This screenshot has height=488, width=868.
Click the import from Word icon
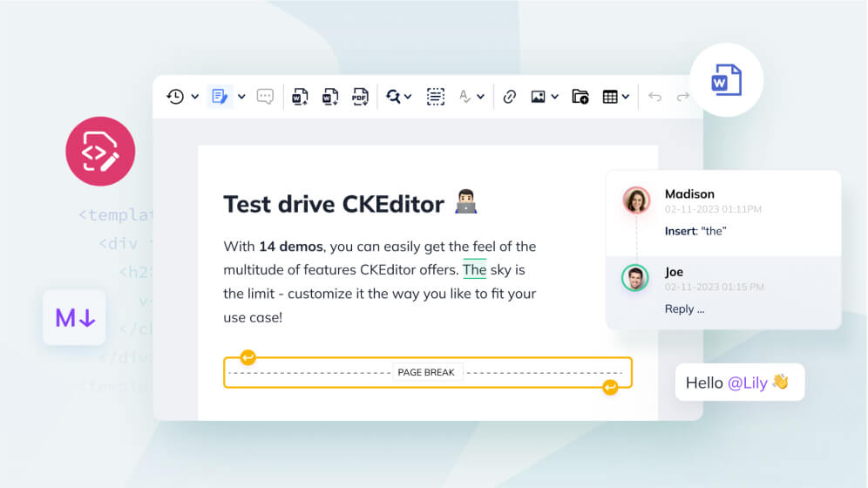pos(300,97)
